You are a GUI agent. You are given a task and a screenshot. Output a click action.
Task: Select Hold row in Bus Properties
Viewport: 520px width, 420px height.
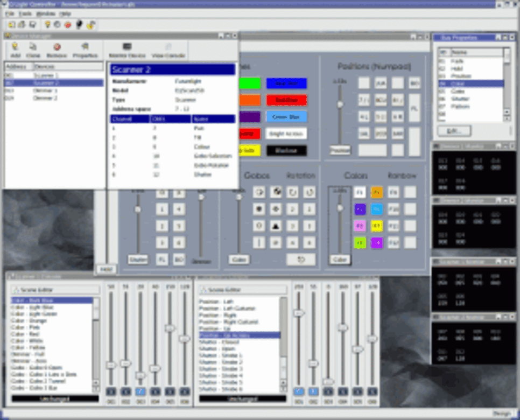(x=470, y=69)
